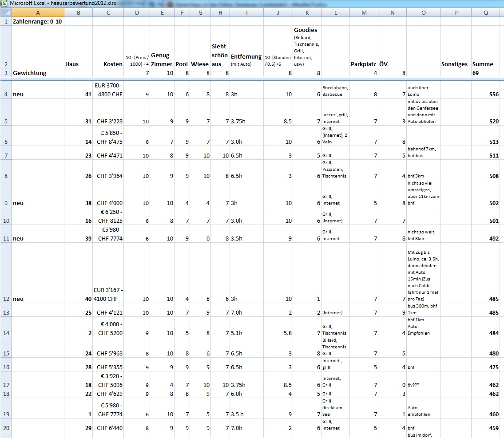Image resolution: width=504 pixels, height=438 pixels.
Task: Click cell 'nicht so weit, bhf 8km'
Action: [423, 233]
